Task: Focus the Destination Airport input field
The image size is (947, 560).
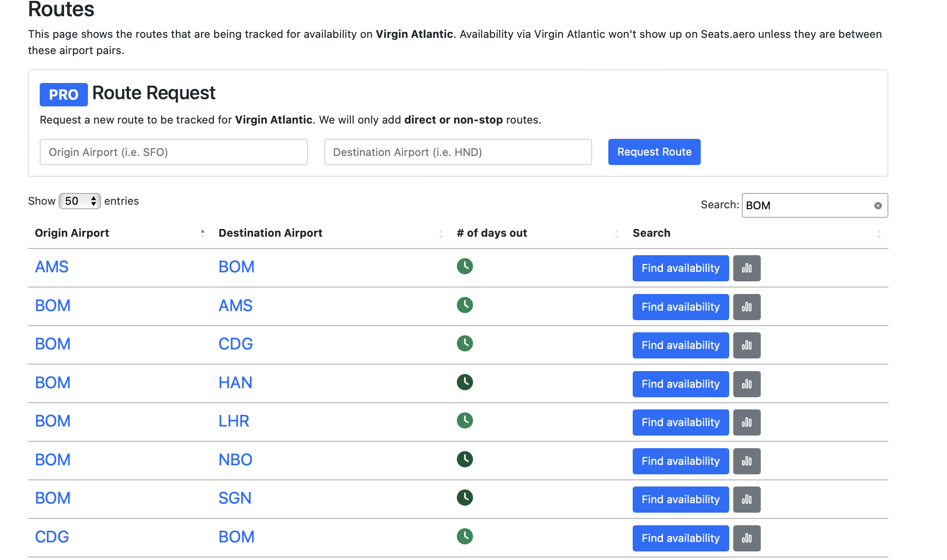Action: coord(458,152)
